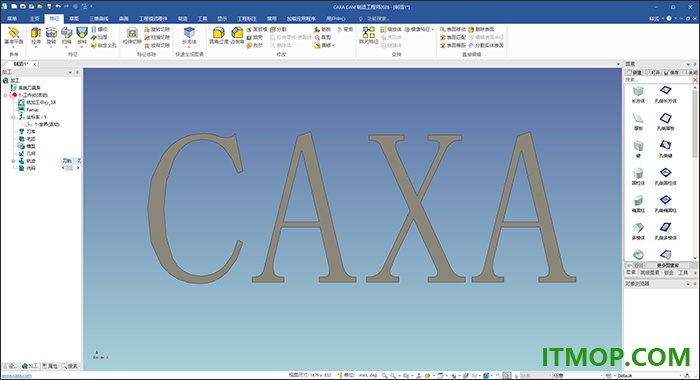Screen dimensions: 700x380
Task: Open the 菜单 menu tab
Action: tap(12, 19)
